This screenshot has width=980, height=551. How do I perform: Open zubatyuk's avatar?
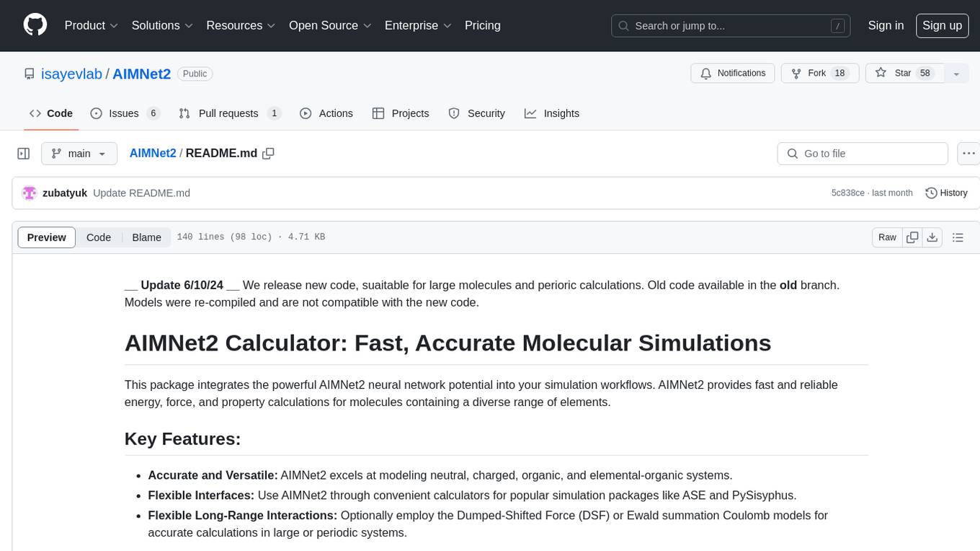tap(30, 193)
